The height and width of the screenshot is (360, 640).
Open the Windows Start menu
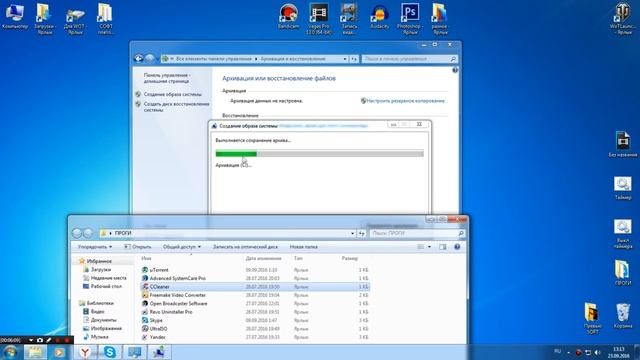[x=10, y=352]
